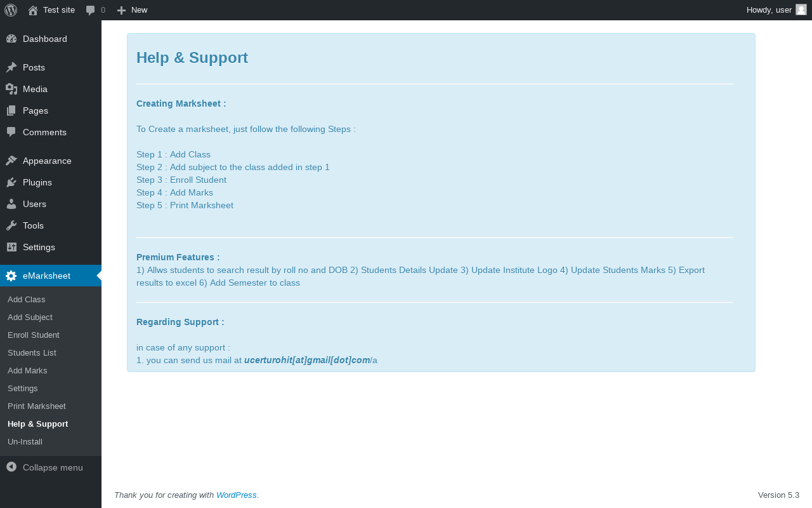Click the Comments speech bubble sidebar icon
The width and height of the screenshot is (812, 508).
tap(11, 132)
